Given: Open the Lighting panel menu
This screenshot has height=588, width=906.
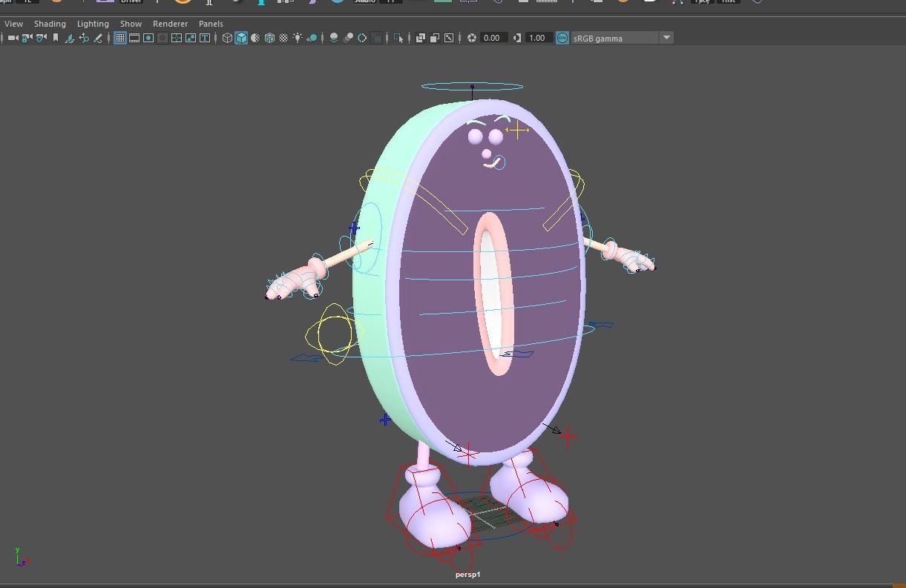Looking at the screenshot, I should tap(93, 24).
